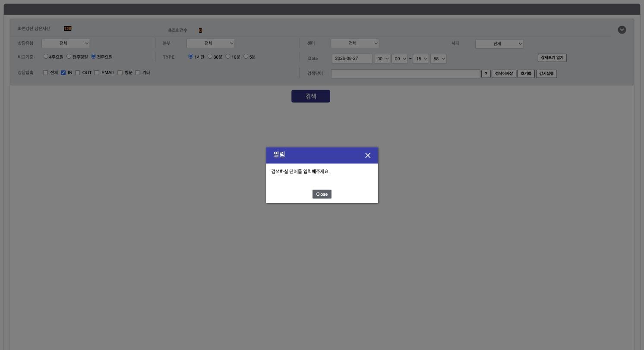Click the 검색단어 search text field
The width and height of the screenshot is (644, 350).
406,74
